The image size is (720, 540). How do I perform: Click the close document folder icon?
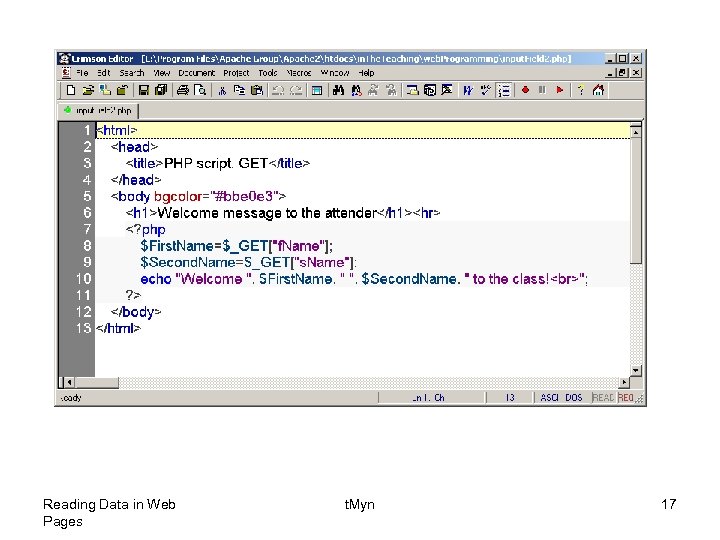click(x=122, y=90)
